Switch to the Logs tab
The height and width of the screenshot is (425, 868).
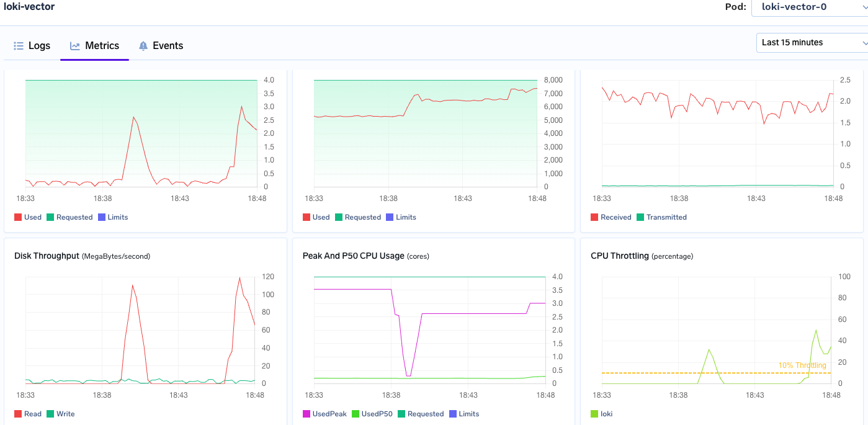click(x=40, y=45)
